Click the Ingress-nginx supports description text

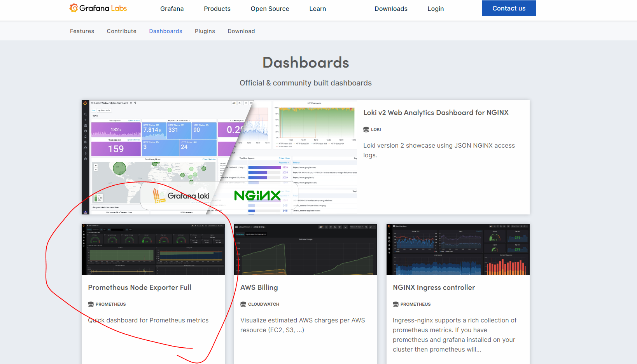(455, 335)
